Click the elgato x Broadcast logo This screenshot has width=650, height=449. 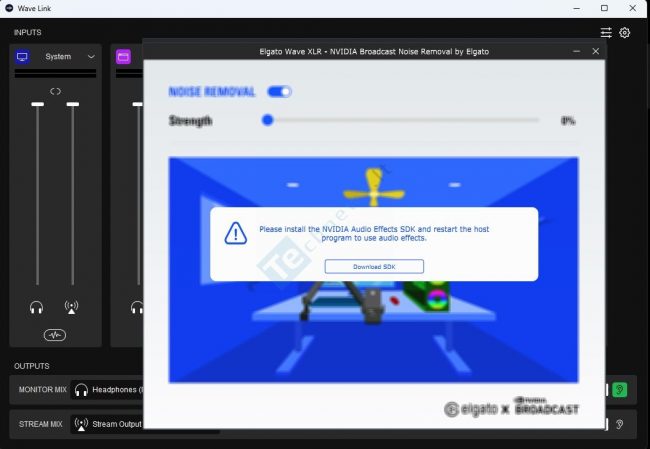(511, 406)
